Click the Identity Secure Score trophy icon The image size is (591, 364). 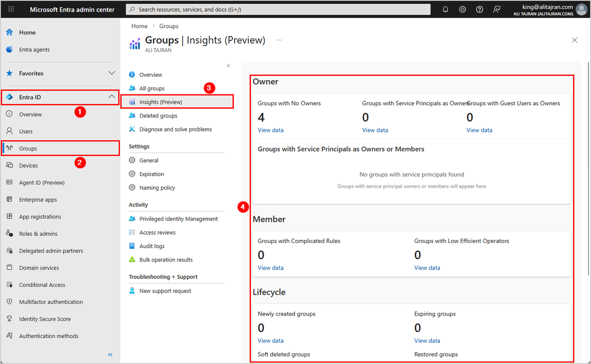tap(9, 319)
